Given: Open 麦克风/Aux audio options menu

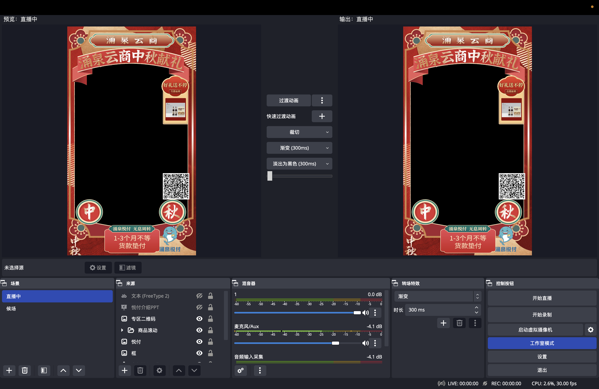Looking at the screenshot, I should click(x=375, y=343).
